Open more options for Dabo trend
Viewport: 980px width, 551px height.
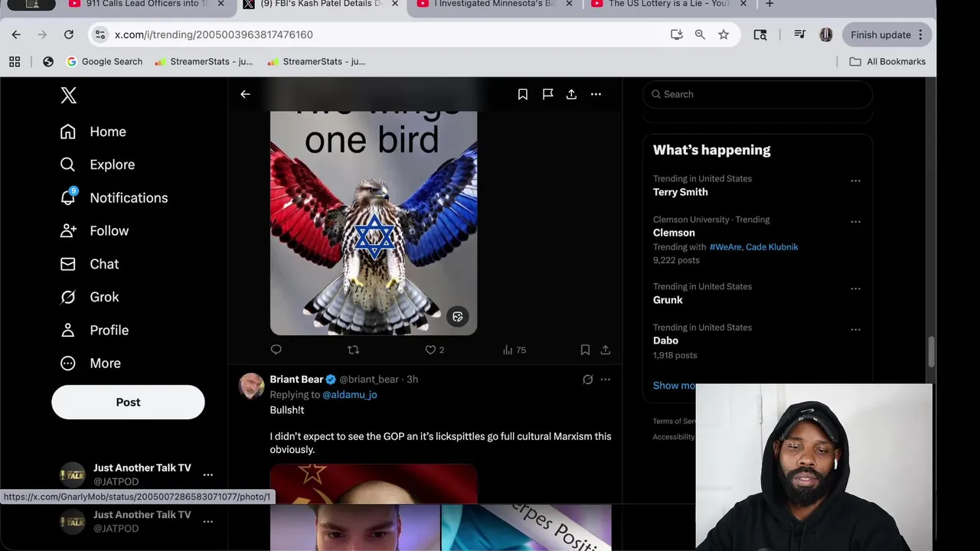(x=855, y=330)
